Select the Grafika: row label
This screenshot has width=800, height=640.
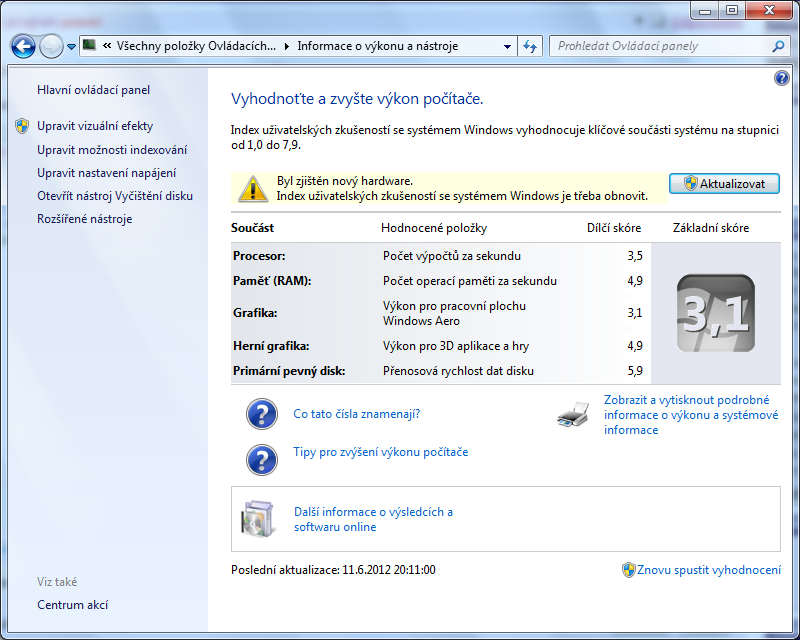click(x=255, y=313)
